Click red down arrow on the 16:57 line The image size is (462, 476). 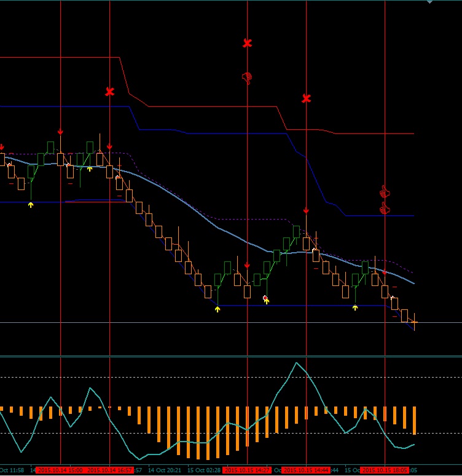(109, 147)
